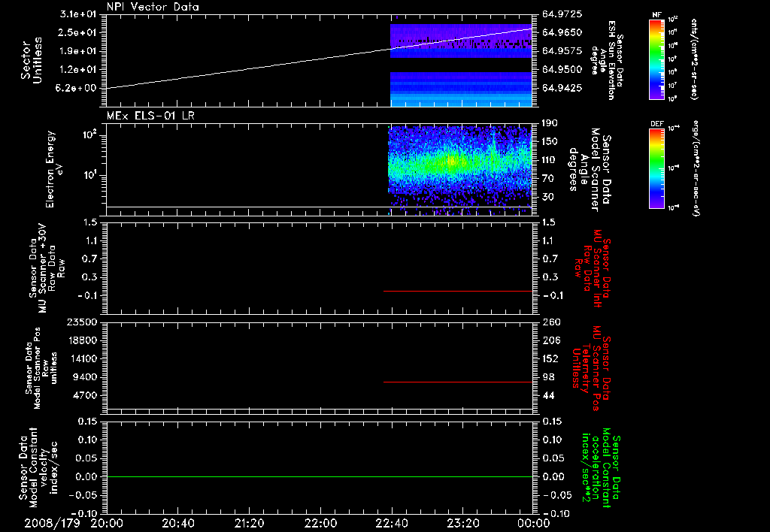Screen dimensions: 770x532
Task: Click the green 'Model Constant acceleration' label
Action: coord(601,468)
